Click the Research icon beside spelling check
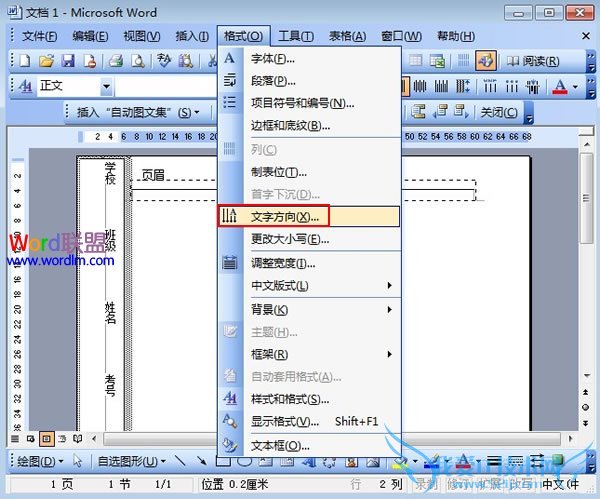 [x=186, y=61]
